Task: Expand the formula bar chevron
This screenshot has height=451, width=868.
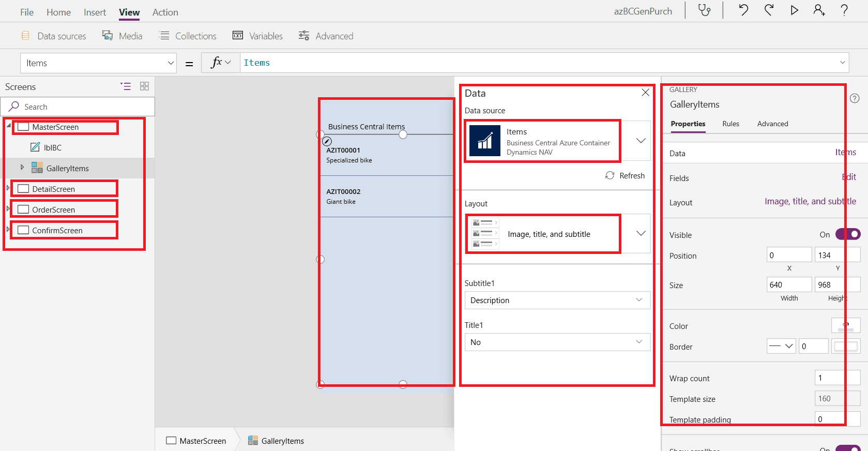Action: pos(843,63)
